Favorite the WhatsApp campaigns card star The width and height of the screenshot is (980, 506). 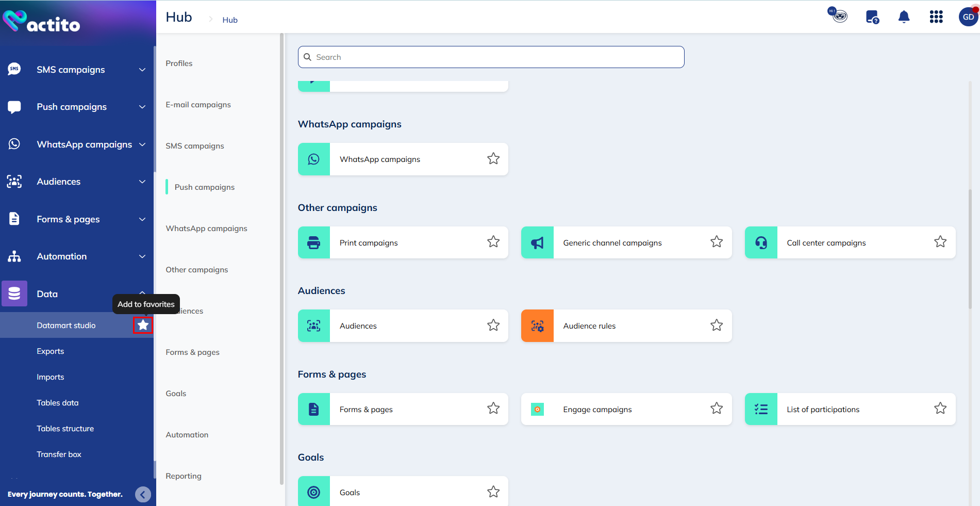(493, 159)
